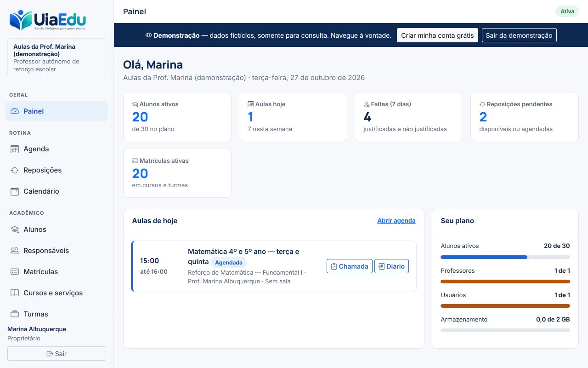Click Sair da demonstração button
The image size is (588, 368).
coord(519,35)
